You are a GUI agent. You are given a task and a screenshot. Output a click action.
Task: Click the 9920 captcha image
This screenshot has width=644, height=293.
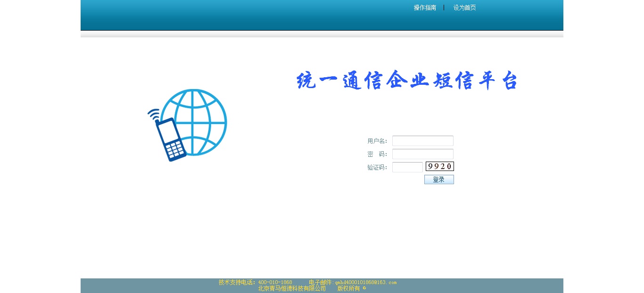[439, 166]
